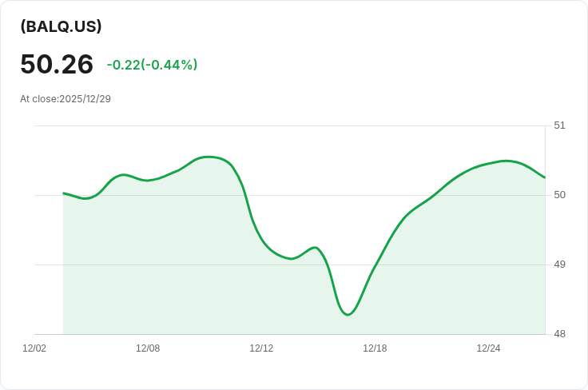Click the small bump just before the trough
The width and height of the screenshot is (588, 390).
click(x=316, y=248)
